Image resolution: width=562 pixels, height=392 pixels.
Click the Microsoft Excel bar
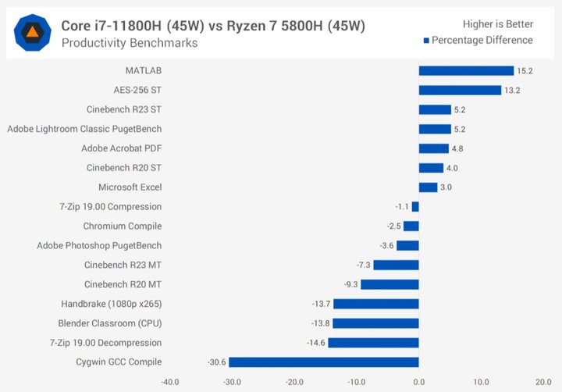pos(429,187)
